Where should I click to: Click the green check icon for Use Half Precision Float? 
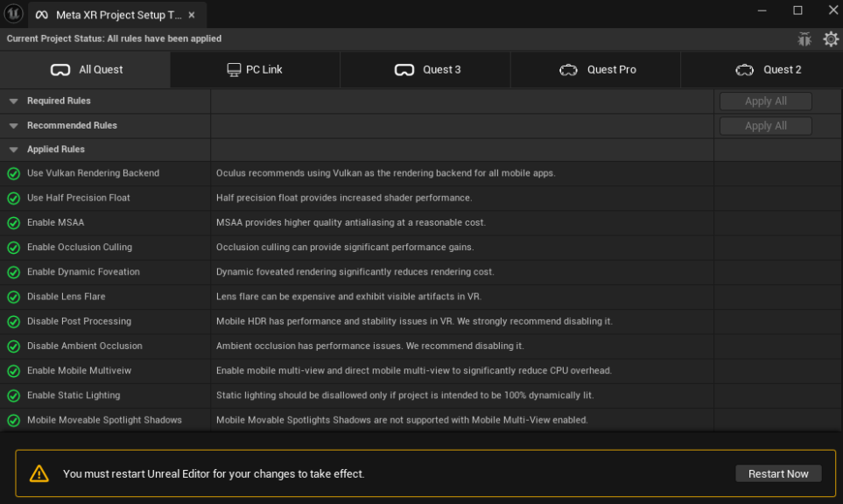click(x=13, y=199)
